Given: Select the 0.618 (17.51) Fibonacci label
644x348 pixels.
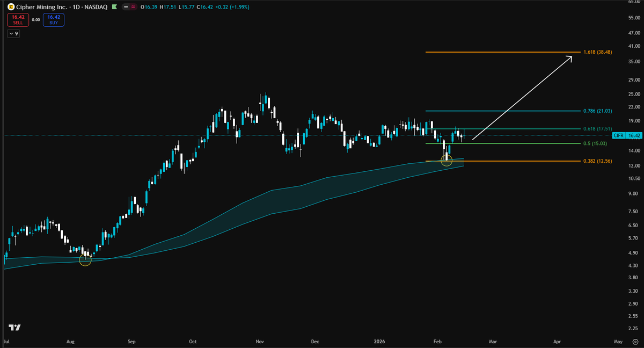Looking at the screenshot, I should click(x=597, y=129).
